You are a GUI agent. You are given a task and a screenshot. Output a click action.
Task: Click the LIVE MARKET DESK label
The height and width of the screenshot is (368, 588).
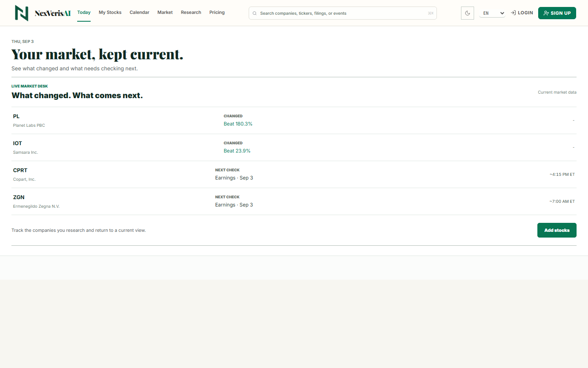click(29, 86)
